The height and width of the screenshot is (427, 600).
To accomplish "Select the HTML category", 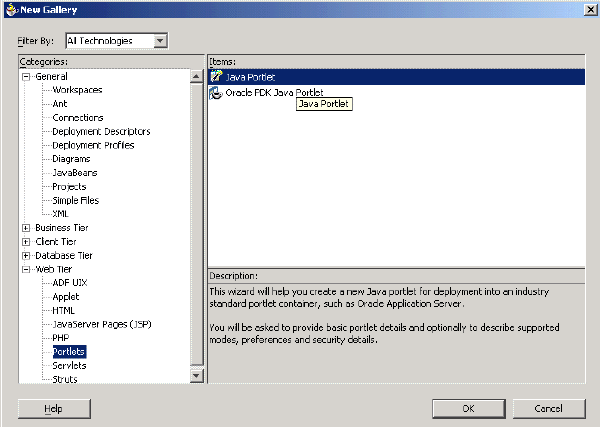I will pos(64,310).
